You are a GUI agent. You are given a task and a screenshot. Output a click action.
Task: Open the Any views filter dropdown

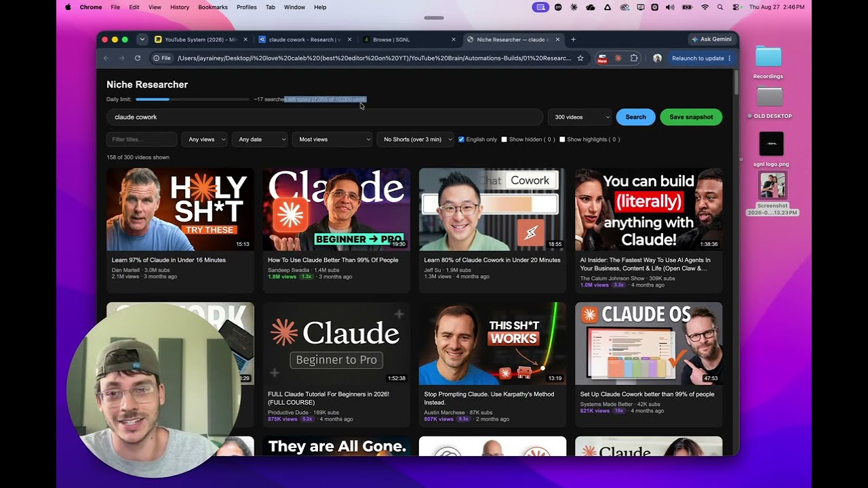point(204,140)
